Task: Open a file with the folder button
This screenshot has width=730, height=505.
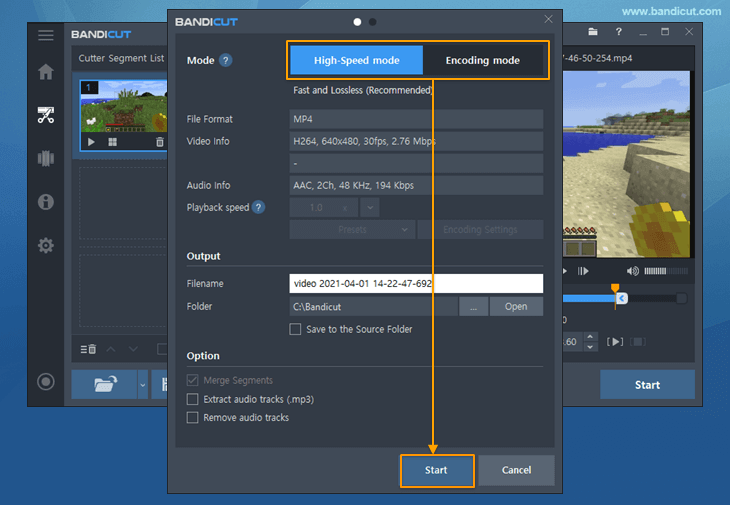Action: coord(104,384)
